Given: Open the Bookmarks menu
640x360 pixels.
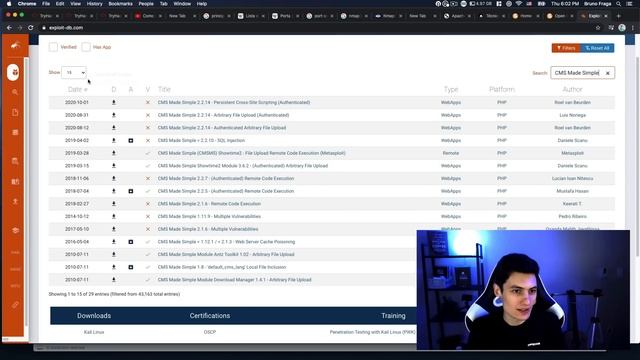Looking at the screenshot, I should 120,4.
